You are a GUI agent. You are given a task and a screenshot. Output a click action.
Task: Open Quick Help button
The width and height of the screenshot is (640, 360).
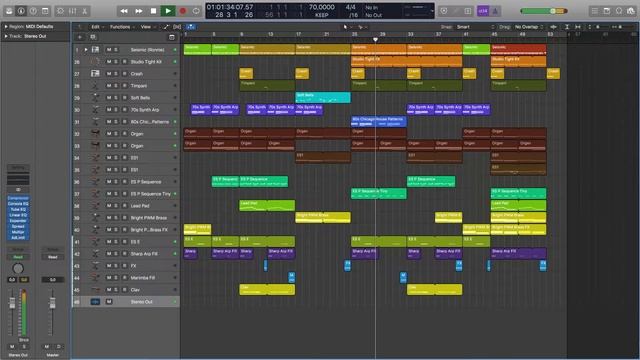(33, 11)
